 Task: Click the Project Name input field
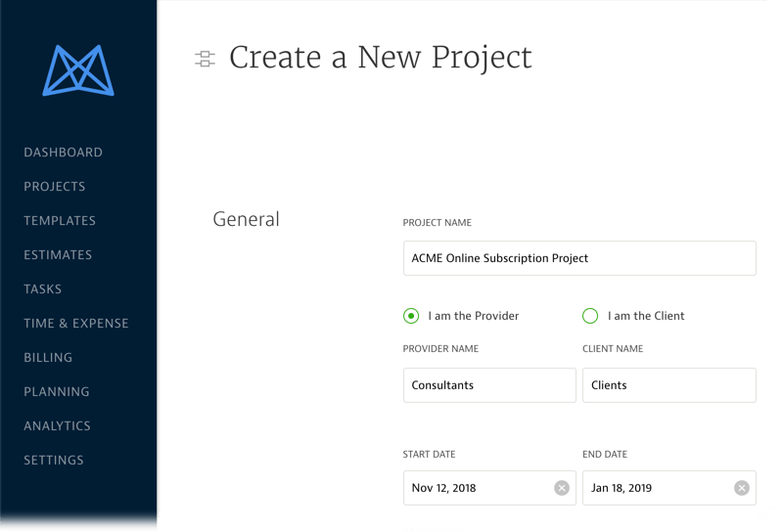(x=579, y=258)
